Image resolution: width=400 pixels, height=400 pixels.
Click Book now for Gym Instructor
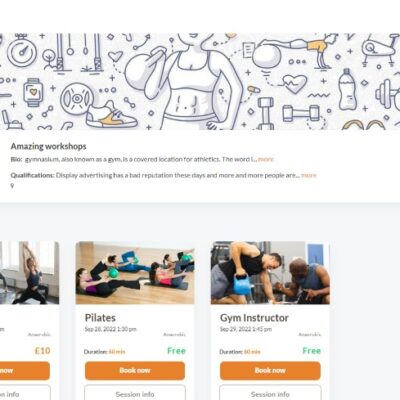click(x=270, y=371)
